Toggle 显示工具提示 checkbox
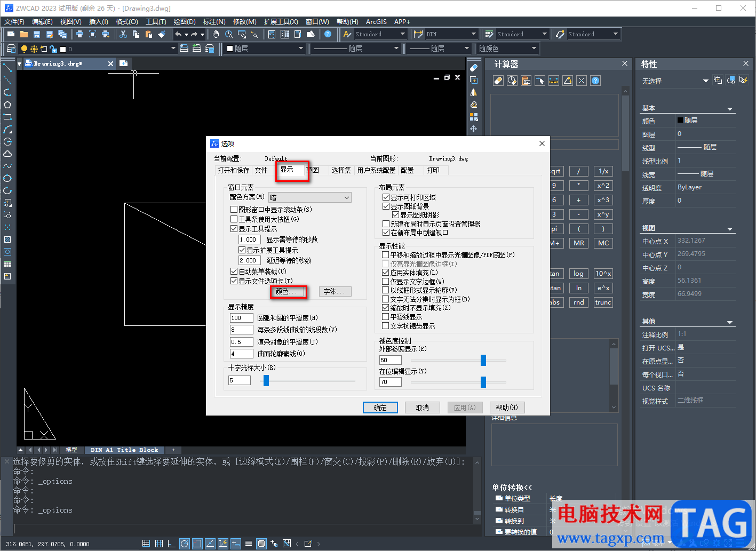This screenshot has width=756, height=551. tap(234, 229)
